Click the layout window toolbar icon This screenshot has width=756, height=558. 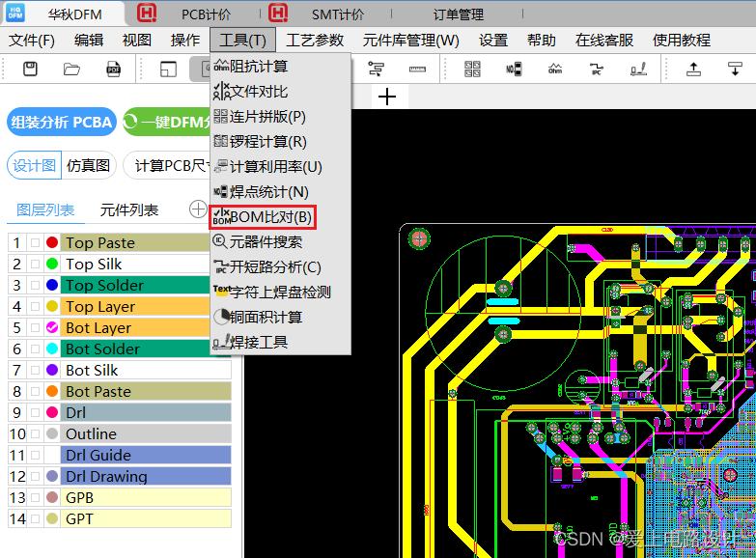click(168, 69)
